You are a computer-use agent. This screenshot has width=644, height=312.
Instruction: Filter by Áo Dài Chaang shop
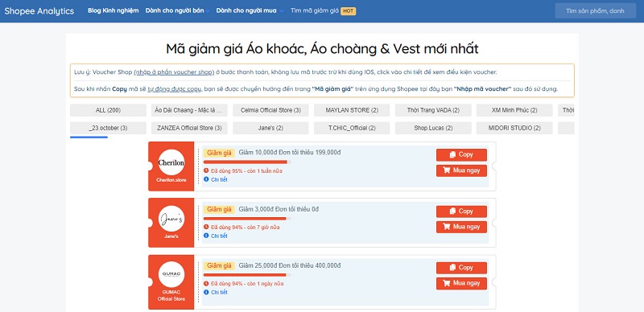[x=189, y=110]
